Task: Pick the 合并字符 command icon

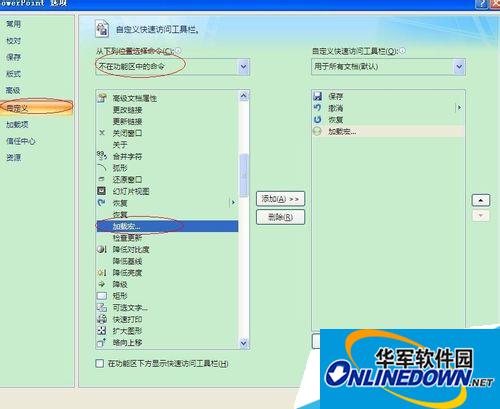Action: coord(102,156)
